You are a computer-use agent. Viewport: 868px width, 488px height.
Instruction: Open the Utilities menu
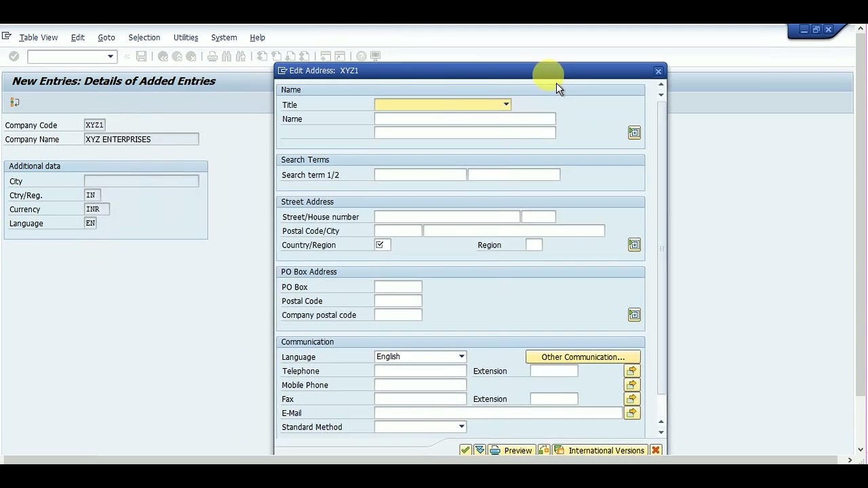tap(186, 37)
